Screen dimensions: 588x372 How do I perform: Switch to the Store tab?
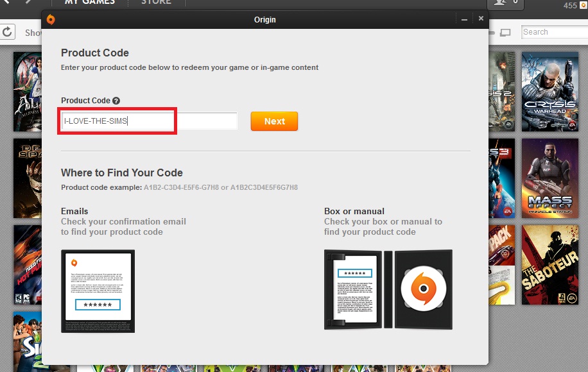(x=157, y=3)
